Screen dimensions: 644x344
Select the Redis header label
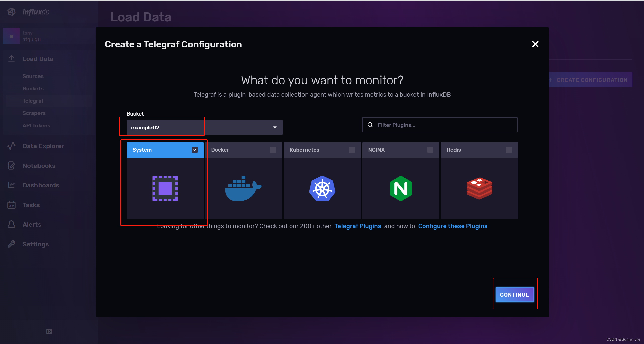tap(454, 150)
